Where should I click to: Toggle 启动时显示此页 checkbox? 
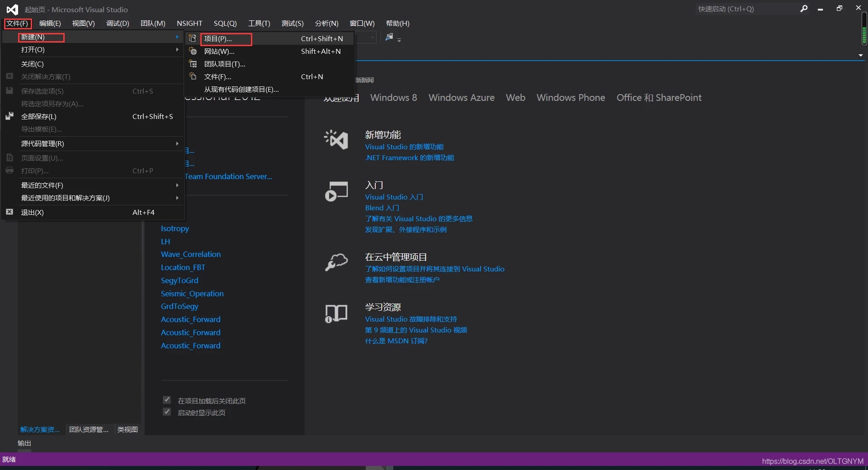[167, 412]
